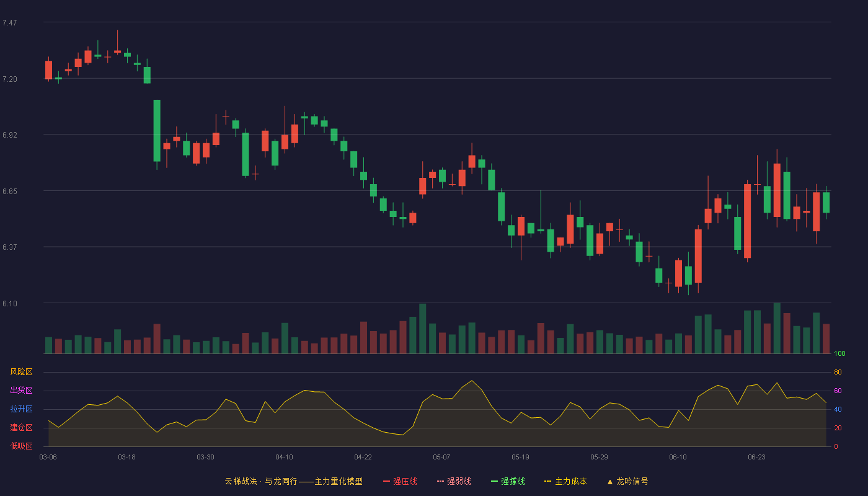
Task: Click the 06-23 date label
Action: tap(757, 457)
